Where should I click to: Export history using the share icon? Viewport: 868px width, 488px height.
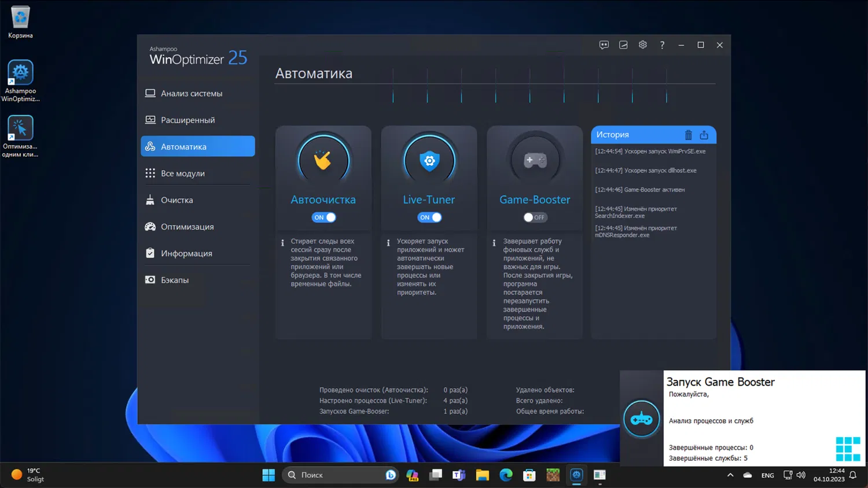(x=704, y=135)
